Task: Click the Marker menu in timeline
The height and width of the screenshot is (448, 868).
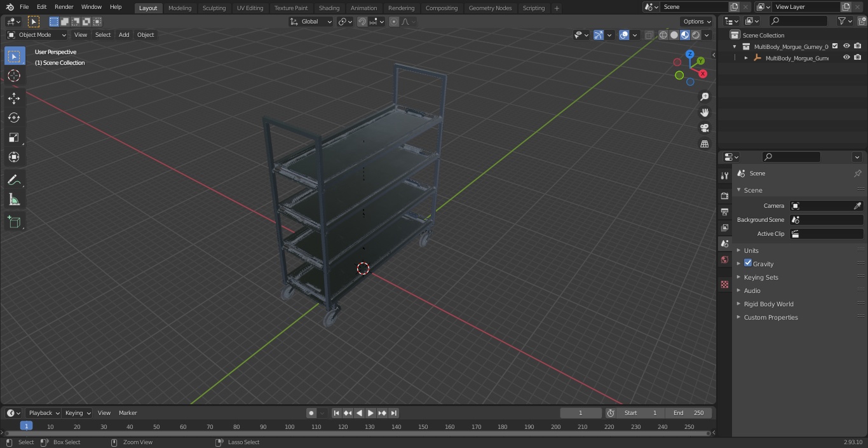Action: coord(128,413)
